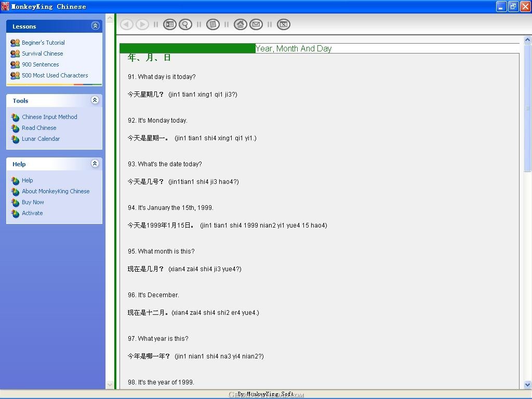Click sentence '96. It's December.'
Image resolution: width=532 pixels, height=399 pixels.
153,295
